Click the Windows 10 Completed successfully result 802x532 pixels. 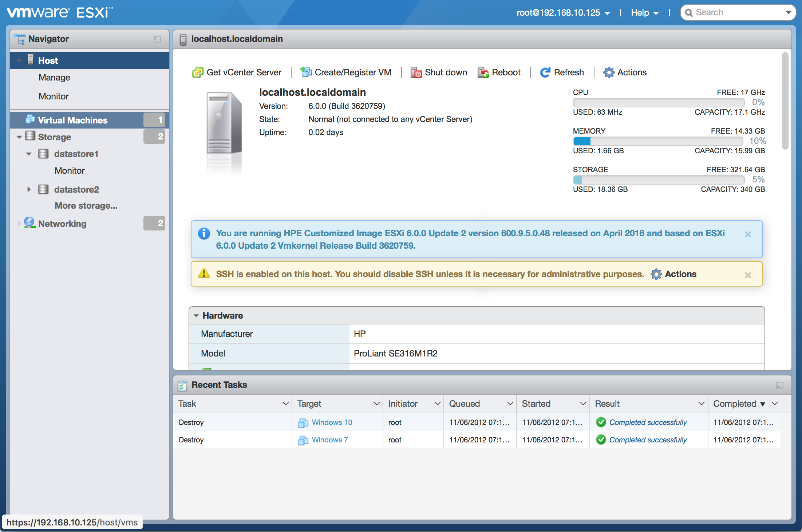(648, 422)
